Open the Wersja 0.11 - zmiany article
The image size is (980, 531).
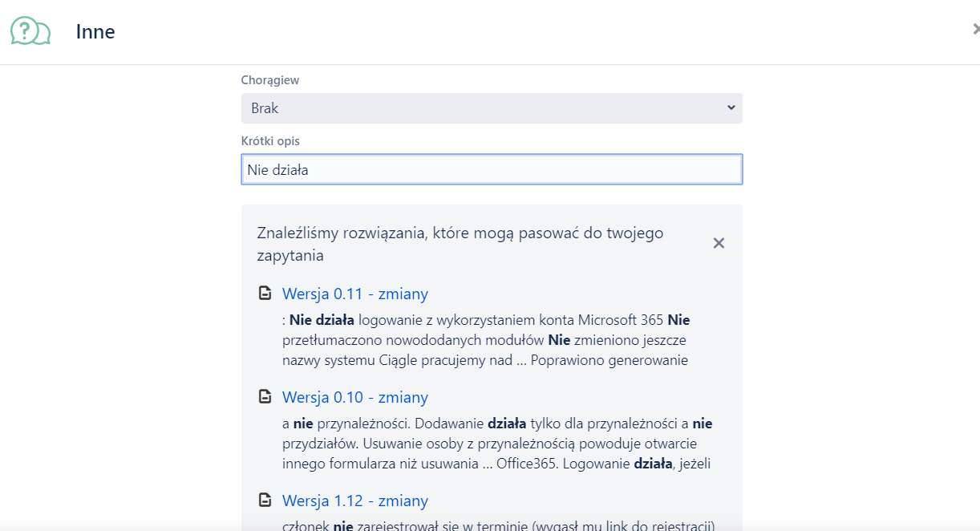coord(354,294)
